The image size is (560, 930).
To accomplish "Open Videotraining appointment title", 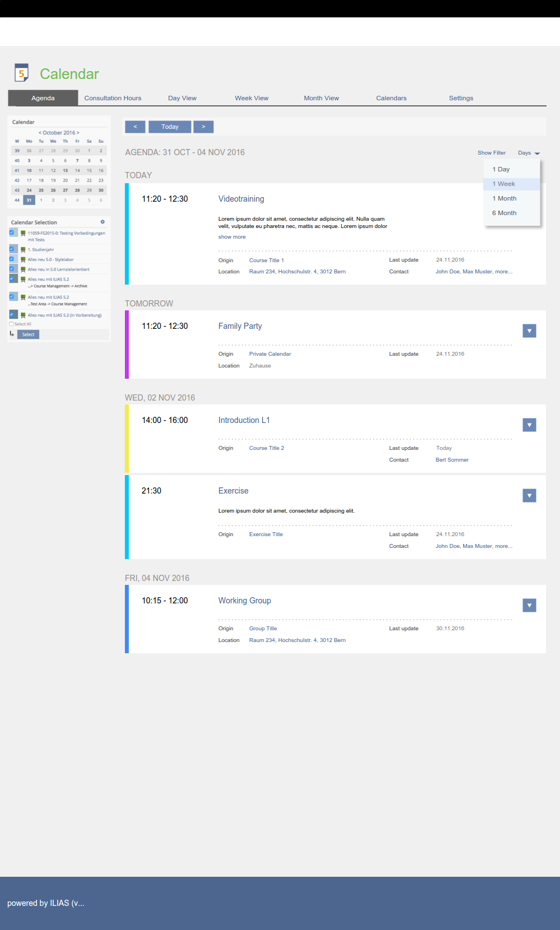I will click(x=241, y=199).
